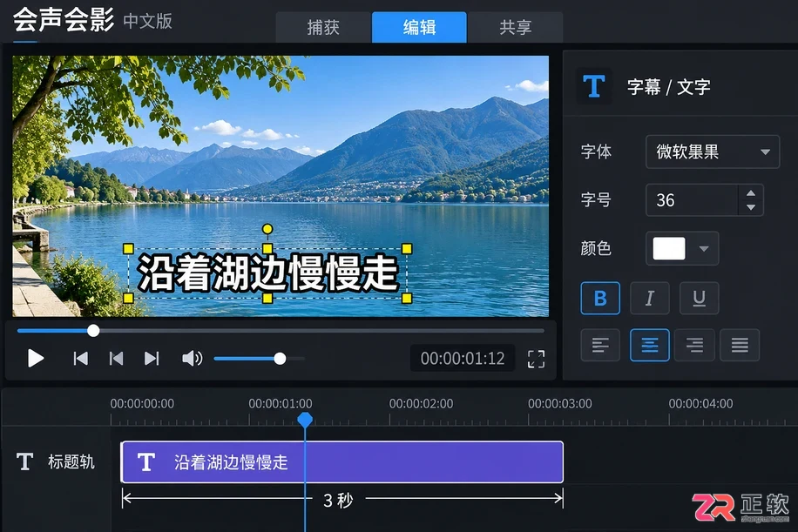Click the white color swatch

[x=669, y=249]
